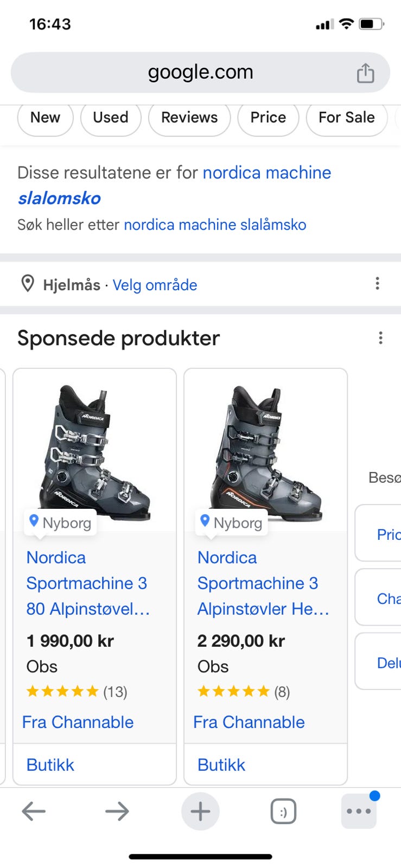Open the tab switcher icon

[283, 812]
